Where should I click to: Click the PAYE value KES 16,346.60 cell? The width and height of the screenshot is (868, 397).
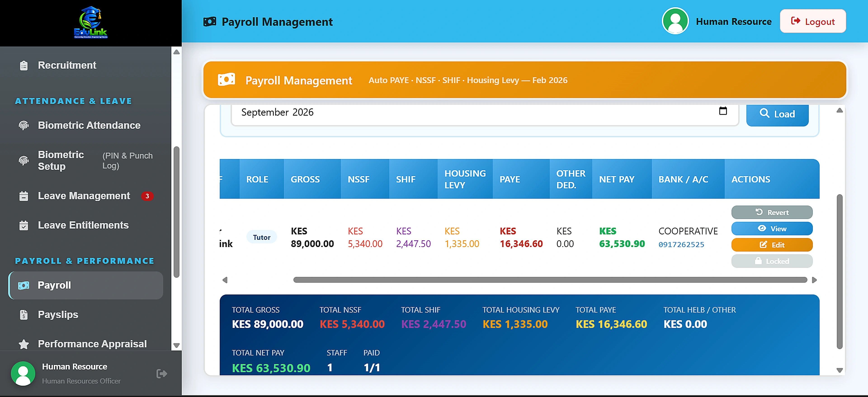(x=521, y=237)
